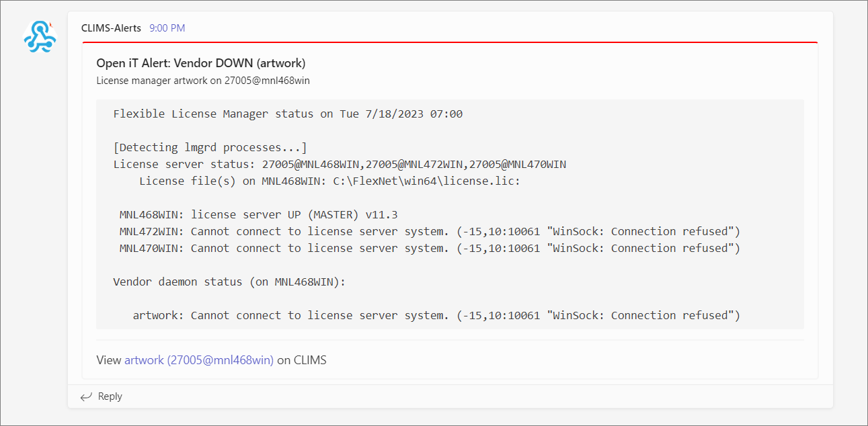Click the Open iT Alert: Vendor DOWN title

tap(201, 63)
